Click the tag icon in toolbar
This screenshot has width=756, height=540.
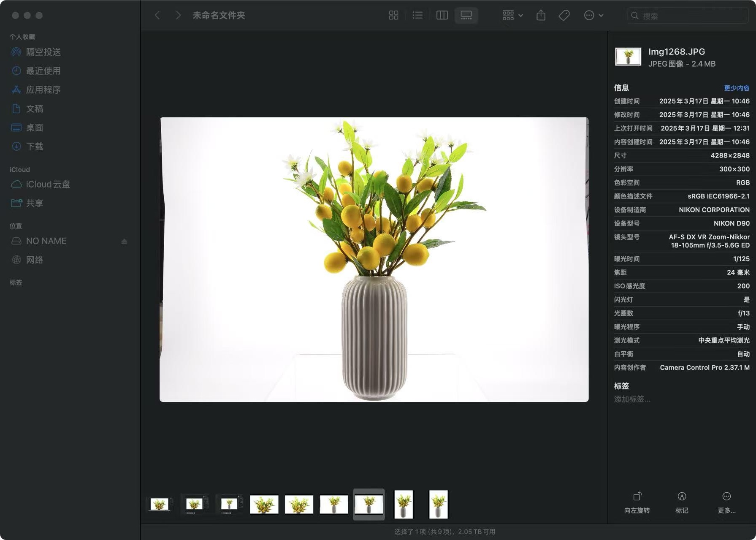pos(564,16)
